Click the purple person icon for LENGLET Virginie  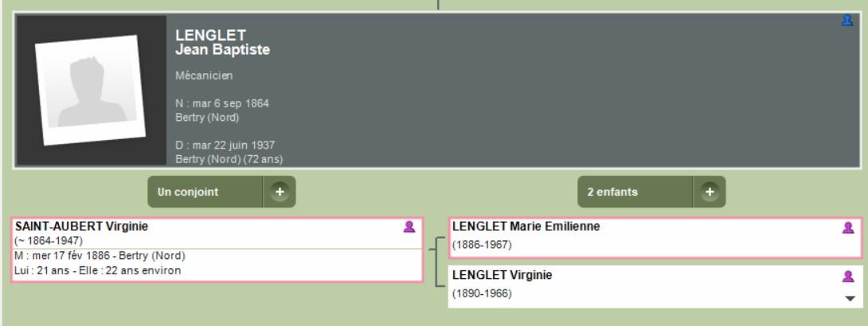click(848, 276)
